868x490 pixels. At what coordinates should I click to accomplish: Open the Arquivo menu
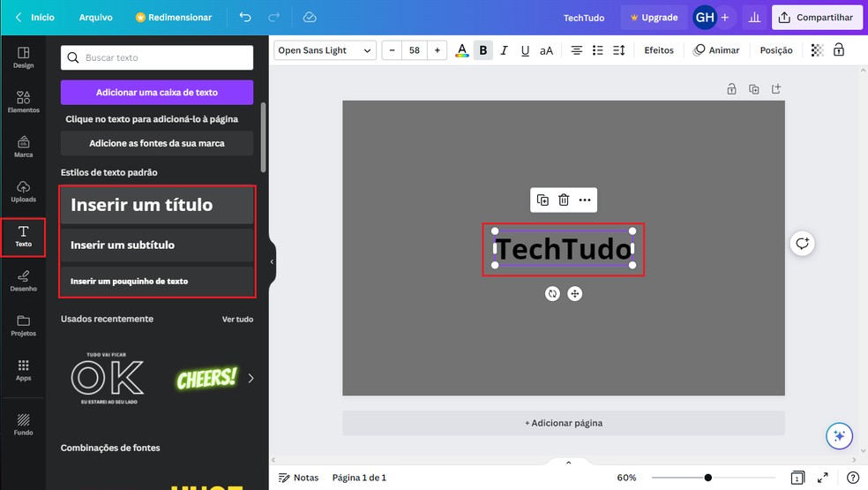point(95,17)
